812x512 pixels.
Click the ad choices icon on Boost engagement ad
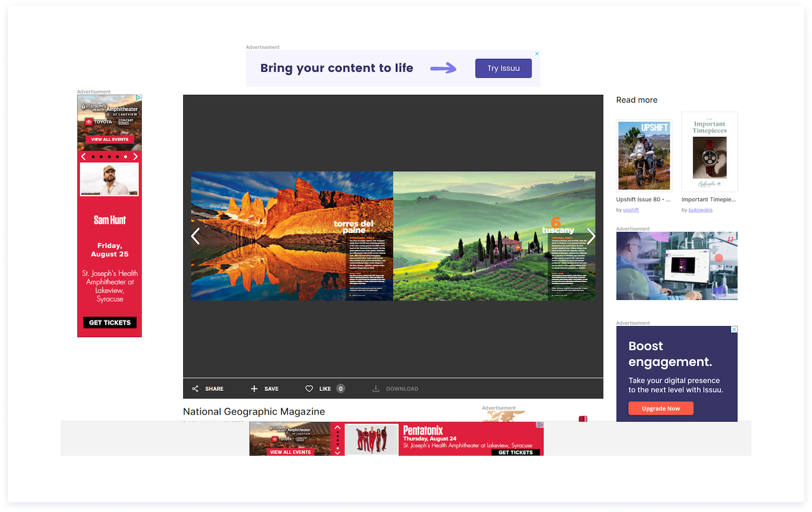(x=735, y=330)
